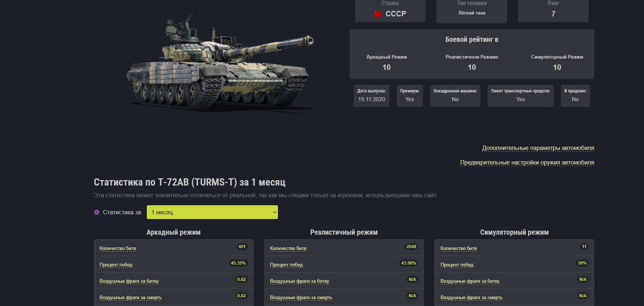Select N/A for simulator Воздушные фраги за битву
Viewport: 644px width, 306px height.
coord(583,279)
